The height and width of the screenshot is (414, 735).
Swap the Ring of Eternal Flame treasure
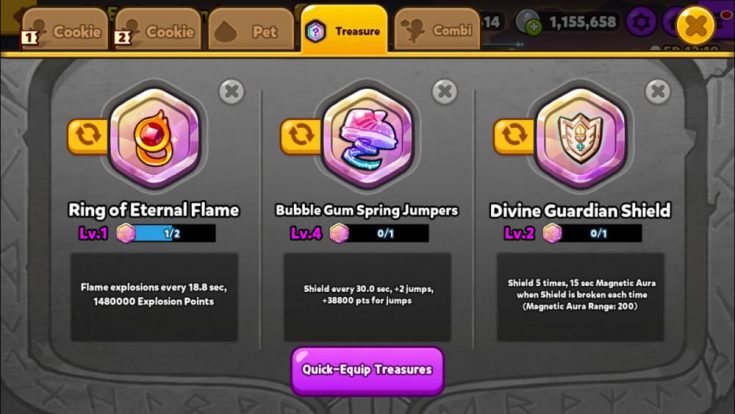click(88, 136)
